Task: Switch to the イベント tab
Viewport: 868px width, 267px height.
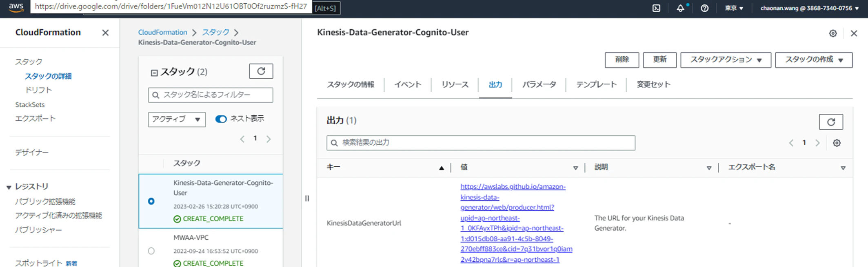Action: point(408,84)
